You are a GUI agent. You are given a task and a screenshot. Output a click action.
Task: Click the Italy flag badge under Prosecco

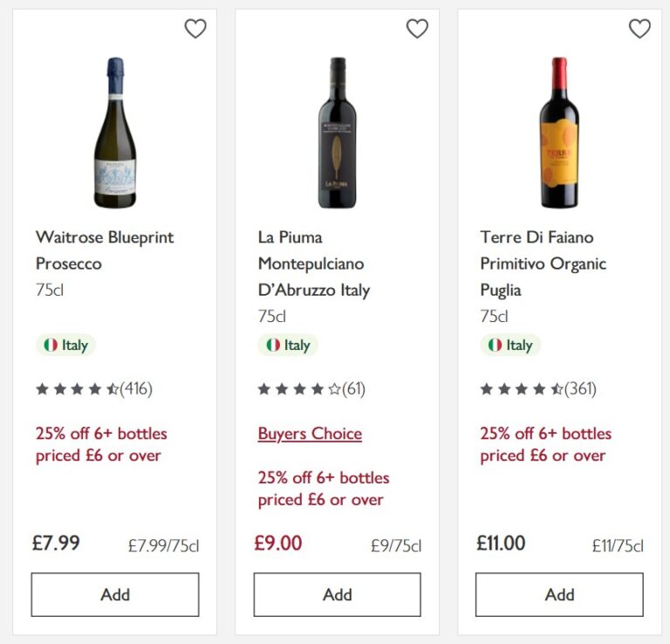(65, 345)
